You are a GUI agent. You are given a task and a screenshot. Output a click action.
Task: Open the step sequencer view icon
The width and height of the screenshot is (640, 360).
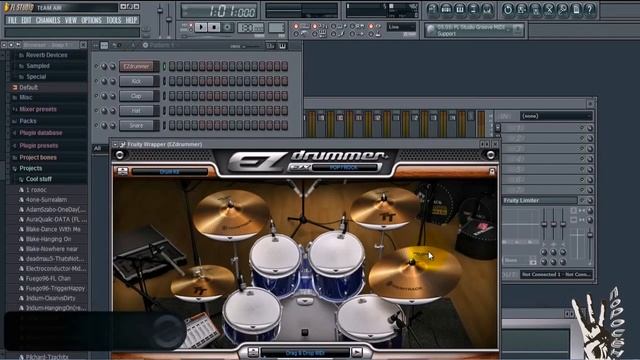(446, 9)
